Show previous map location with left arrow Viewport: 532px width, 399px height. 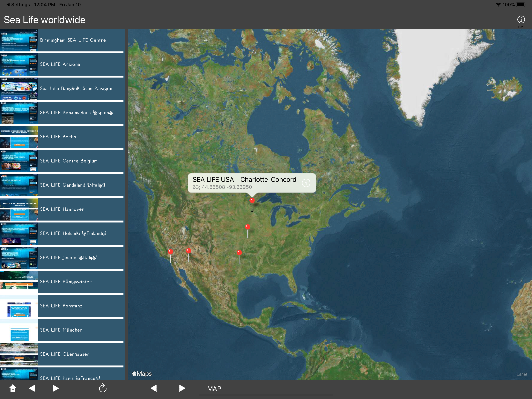pyautogui.click(x=154, y=388)
